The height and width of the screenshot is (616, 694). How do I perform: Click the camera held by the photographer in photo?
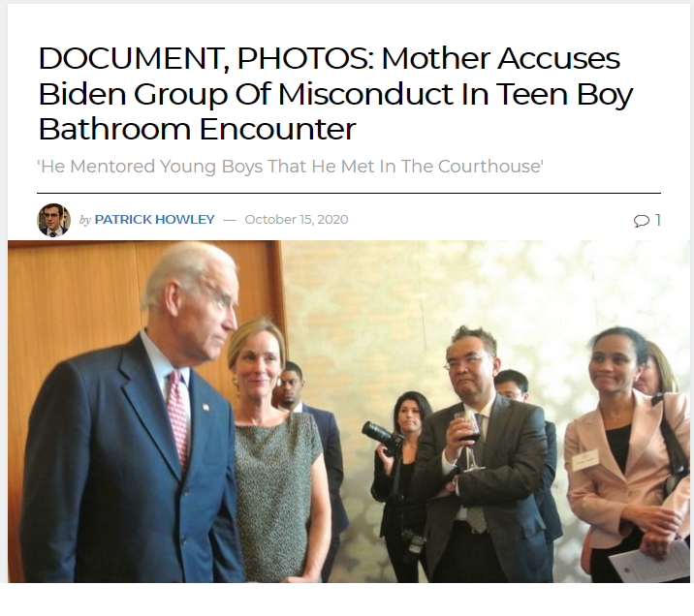coord(382,436)
